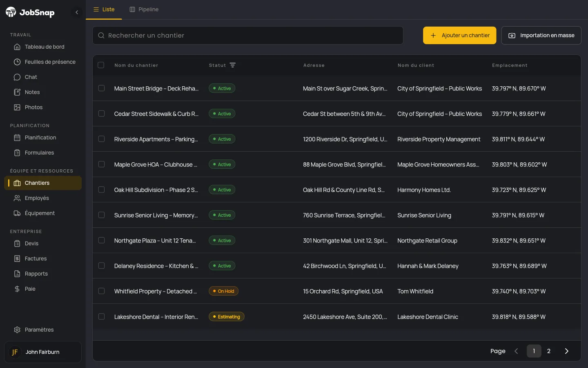This screenshot has height=368, width=588.
Task: Open the Chat bubble icon
Action: click(x=17, y=77)
